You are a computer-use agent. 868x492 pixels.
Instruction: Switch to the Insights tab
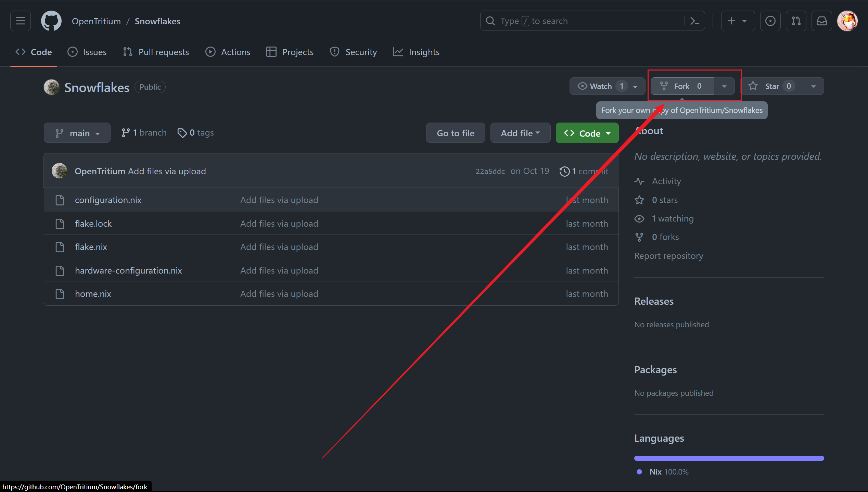coord(416,52)
